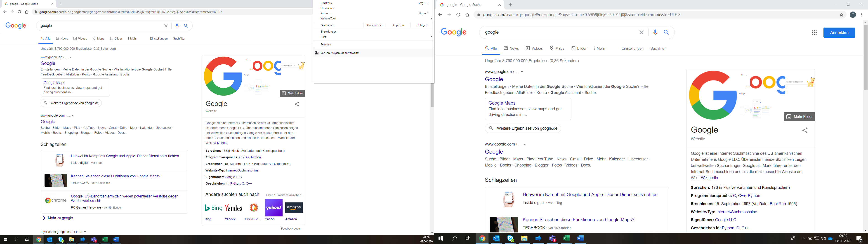Click Ausschneiden in the Chrome menu

pos(375,25)
